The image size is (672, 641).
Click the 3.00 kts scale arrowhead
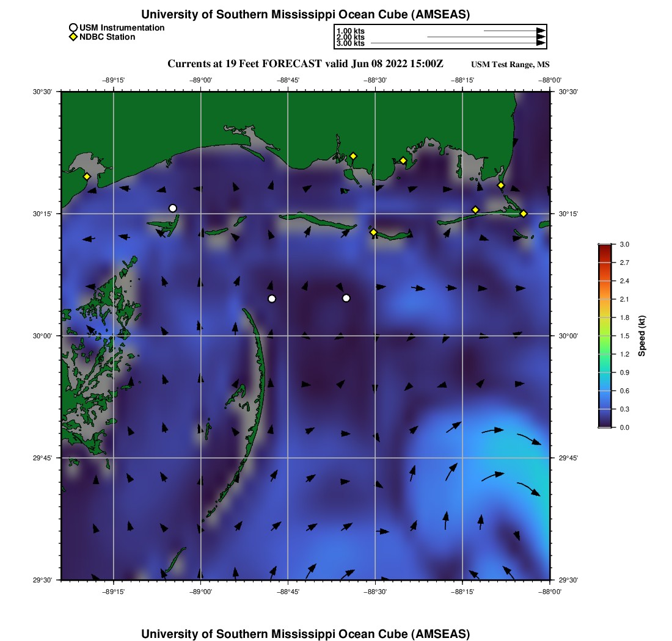pos(541,43)
